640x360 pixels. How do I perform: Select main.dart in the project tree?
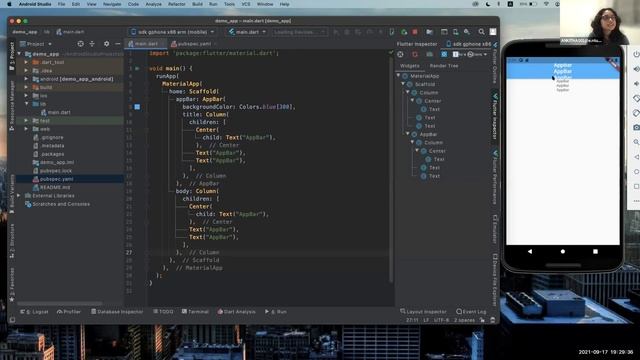pos(56,112)
